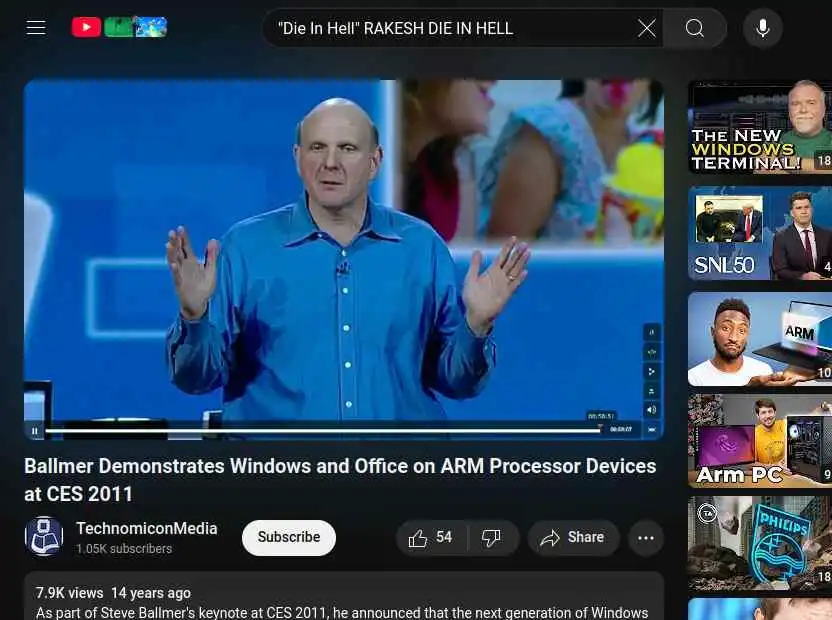Viewport: 832px width, 620px height.
Task: Click the share icon inside the video player
Action: point(652,371)
